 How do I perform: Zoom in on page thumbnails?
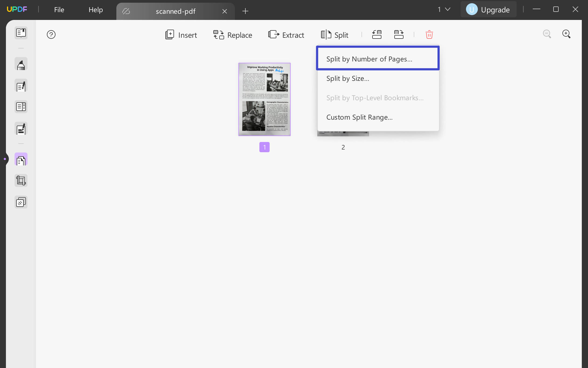(566, 34)
